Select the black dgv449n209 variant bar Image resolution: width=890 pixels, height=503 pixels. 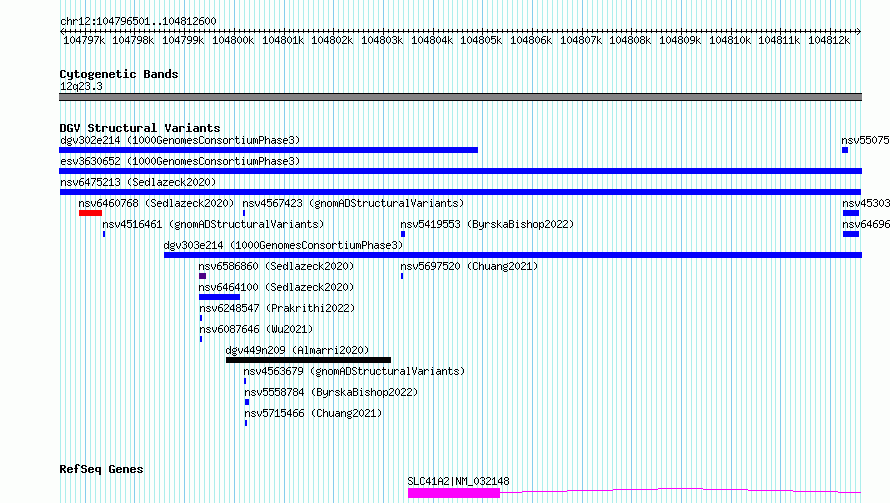(x=308, y=360)
